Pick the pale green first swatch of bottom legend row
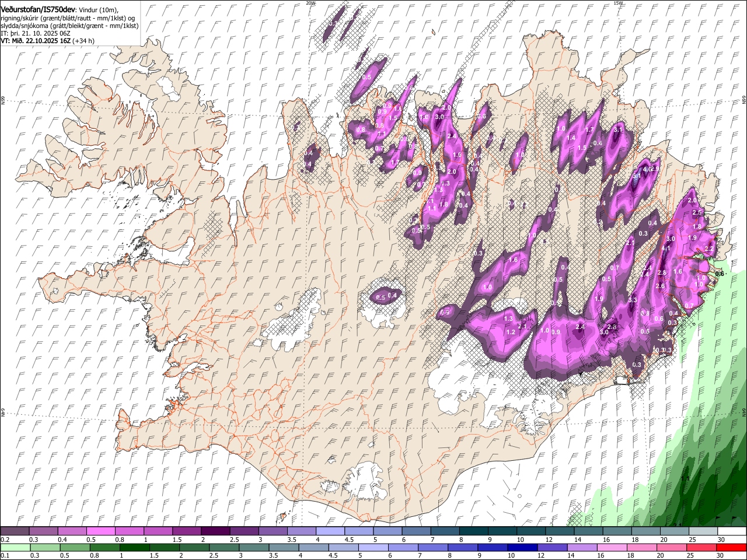The height and width of the screenshot is (560, 747). click(x=15, y=547)
